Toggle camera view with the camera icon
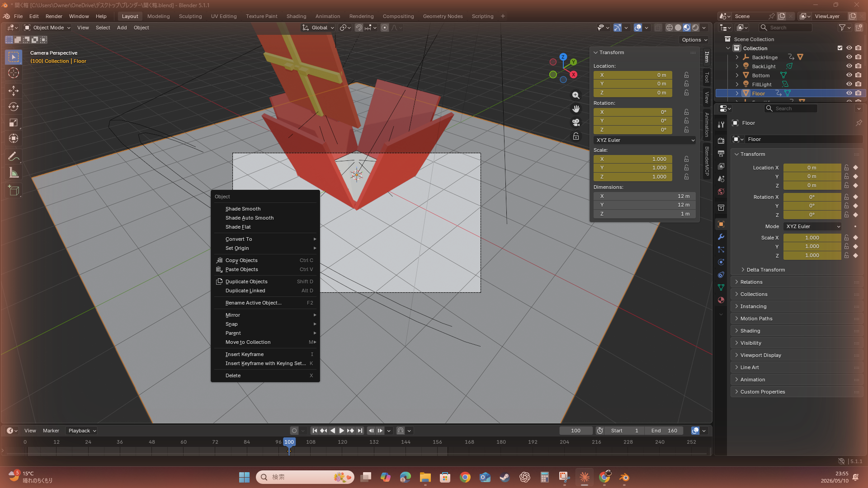This screenshot has height=488, width=868. click(x=576, y=122)
